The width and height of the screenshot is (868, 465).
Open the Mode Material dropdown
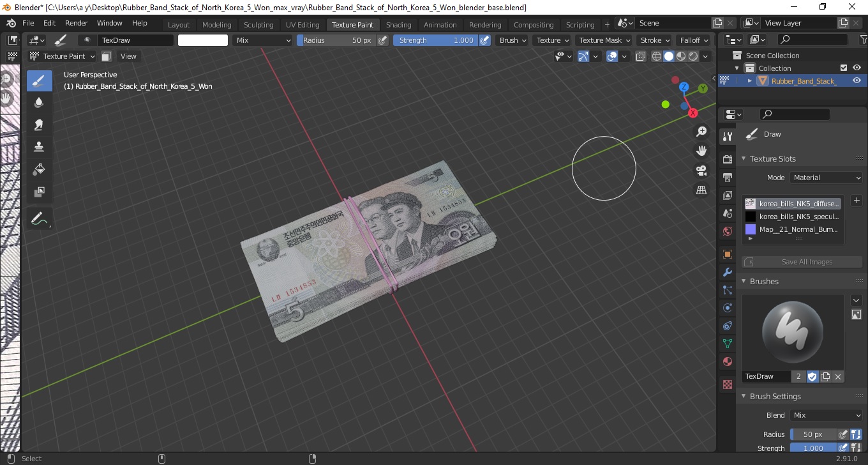coord(826,178)
